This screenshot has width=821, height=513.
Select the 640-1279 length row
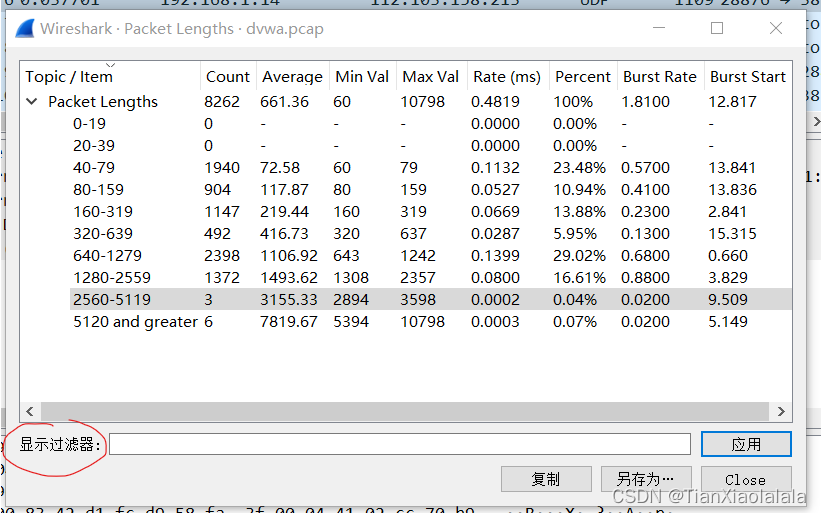[x=406, y=255]
